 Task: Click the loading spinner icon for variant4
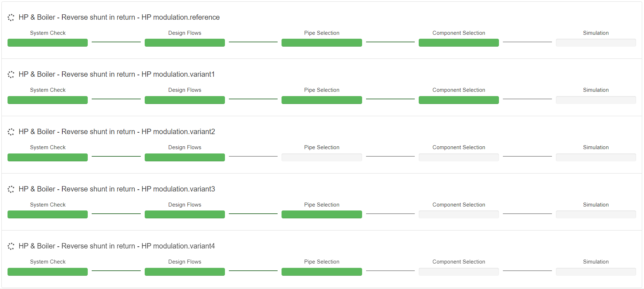tap(11, 246)
